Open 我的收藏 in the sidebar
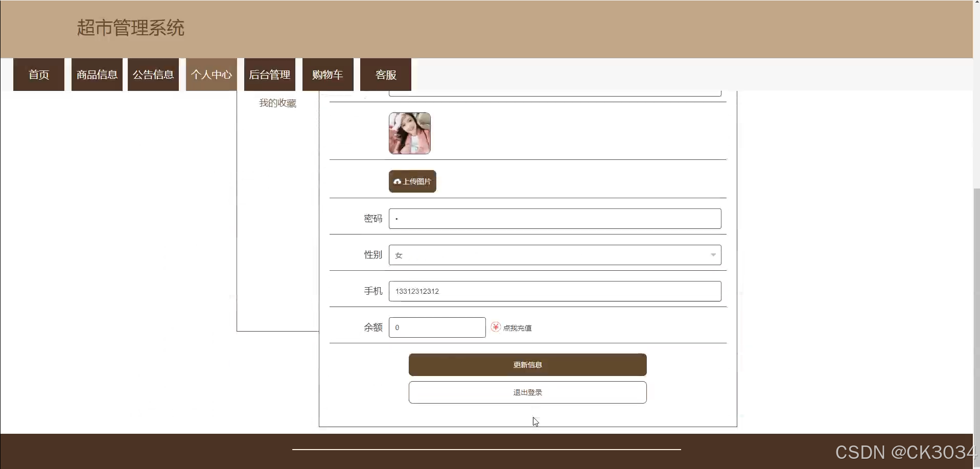980x469 pixels. [277, 103]
